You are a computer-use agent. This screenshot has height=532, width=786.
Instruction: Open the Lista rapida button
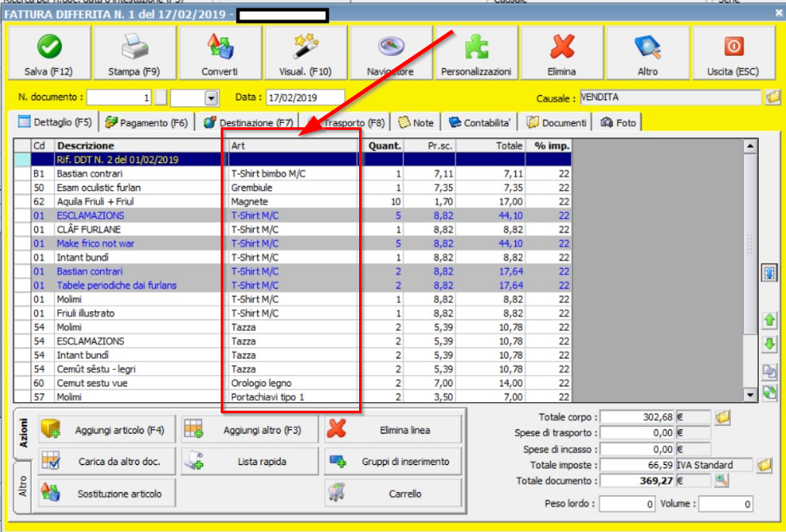pos(250,462)
